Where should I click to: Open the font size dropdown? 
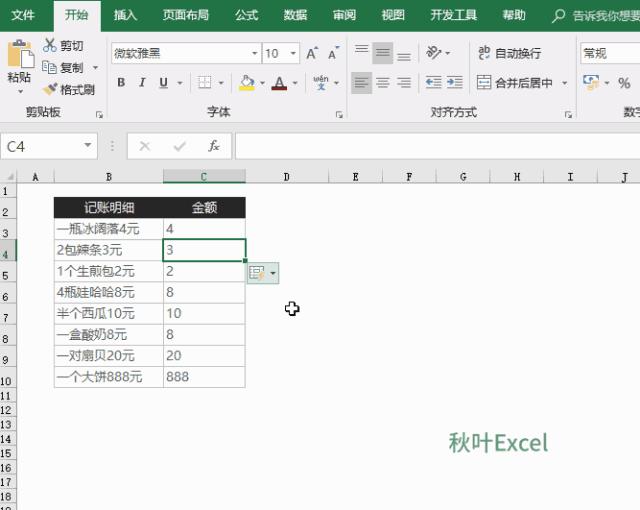click(x=293, y=53)
